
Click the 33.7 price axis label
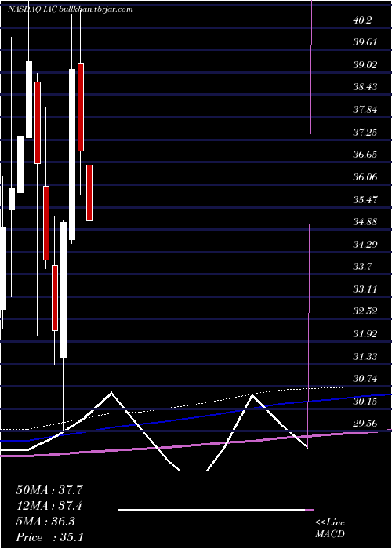coord(362,267)
